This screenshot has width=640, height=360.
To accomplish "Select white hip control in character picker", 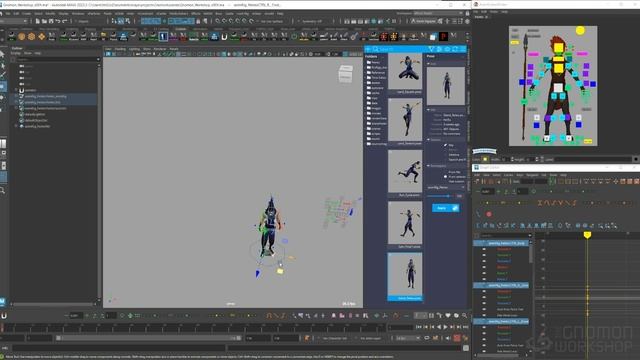I will coord(558,88).
